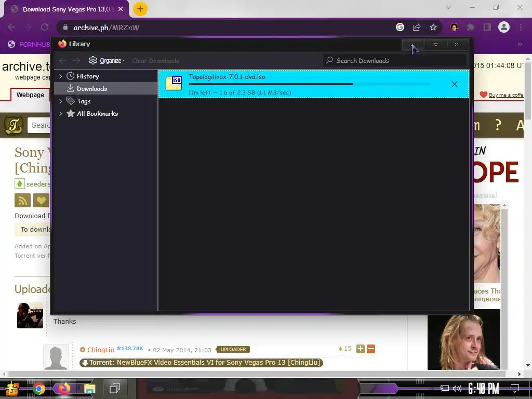Open File Explorer from the taskbar
The width and height of the screenshot is (532, 399).
coord(89,389)
